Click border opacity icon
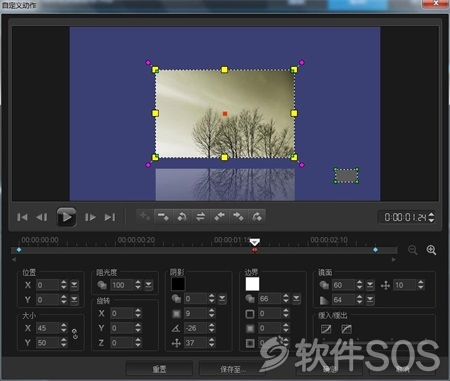 [250, 299]
